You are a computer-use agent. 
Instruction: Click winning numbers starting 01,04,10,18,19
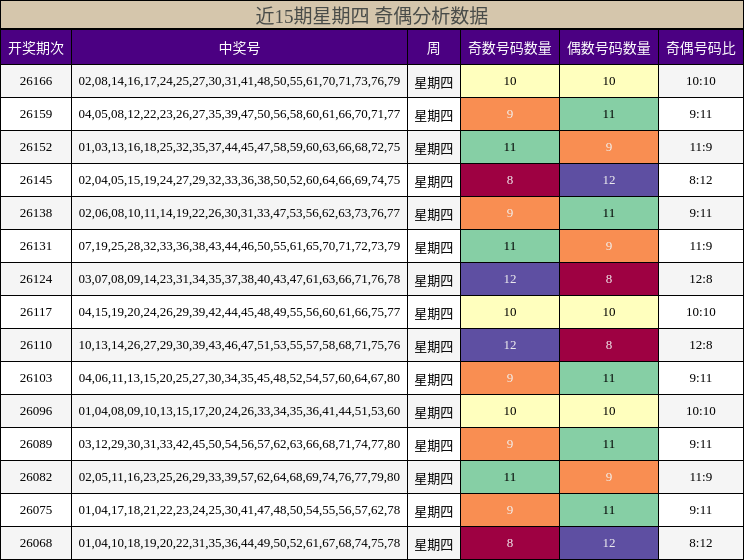pos(239,543)
